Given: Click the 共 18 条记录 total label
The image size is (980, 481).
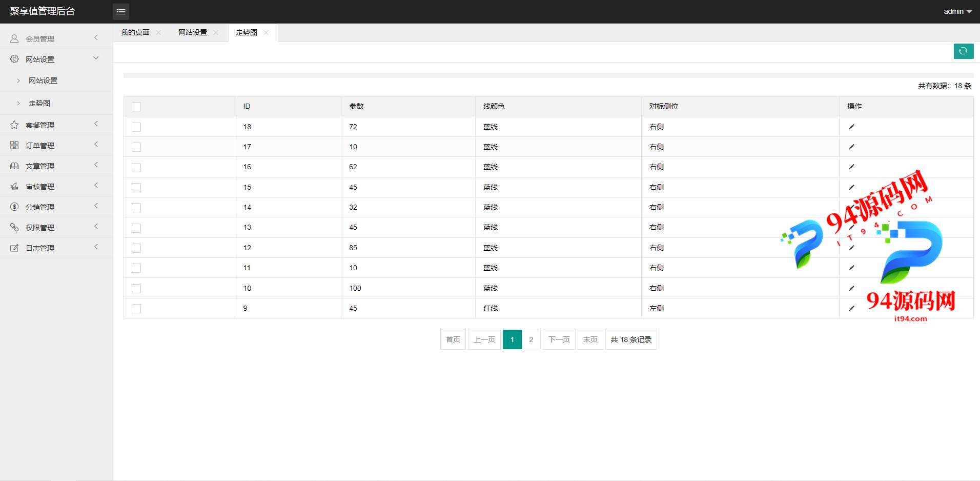Looking at the screenshot, I should pyautogui.click(x=631, y=339).
